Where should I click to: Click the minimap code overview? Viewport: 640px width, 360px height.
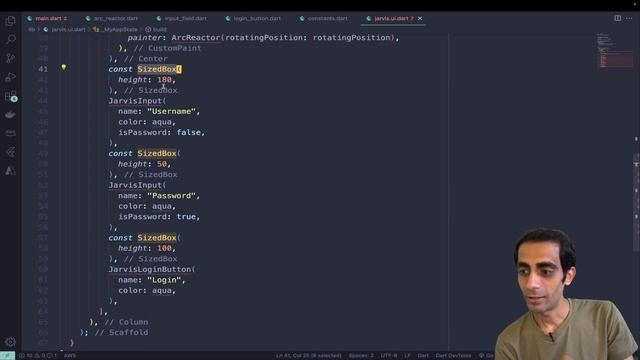coord(615,51)
